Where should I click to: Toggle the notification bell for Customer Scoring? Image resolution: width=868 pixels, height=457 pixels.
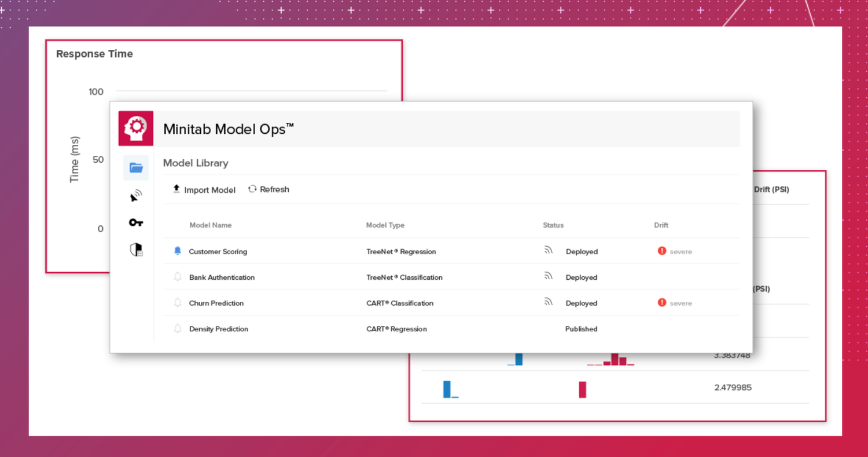[x=178, y=250]
